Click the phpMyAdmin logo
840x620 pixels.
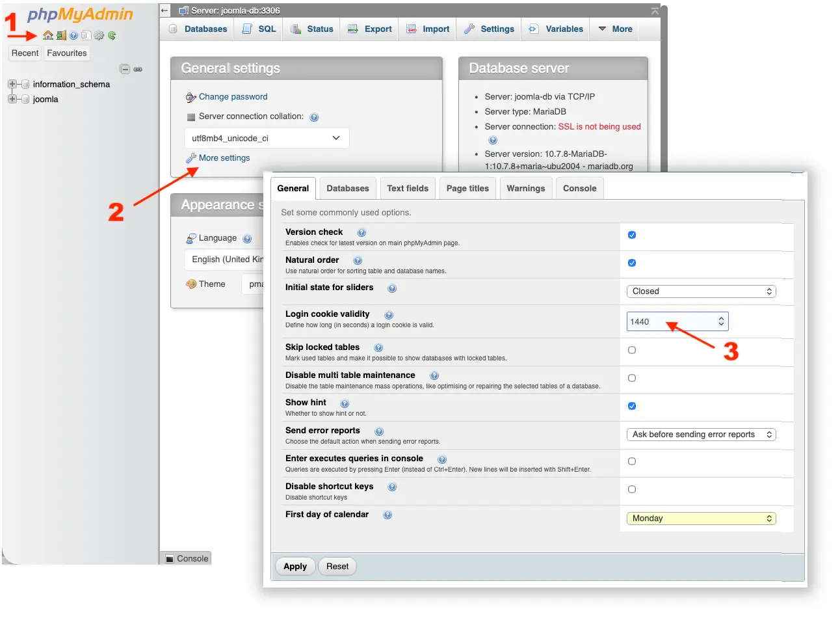click(x=79, y=14)
